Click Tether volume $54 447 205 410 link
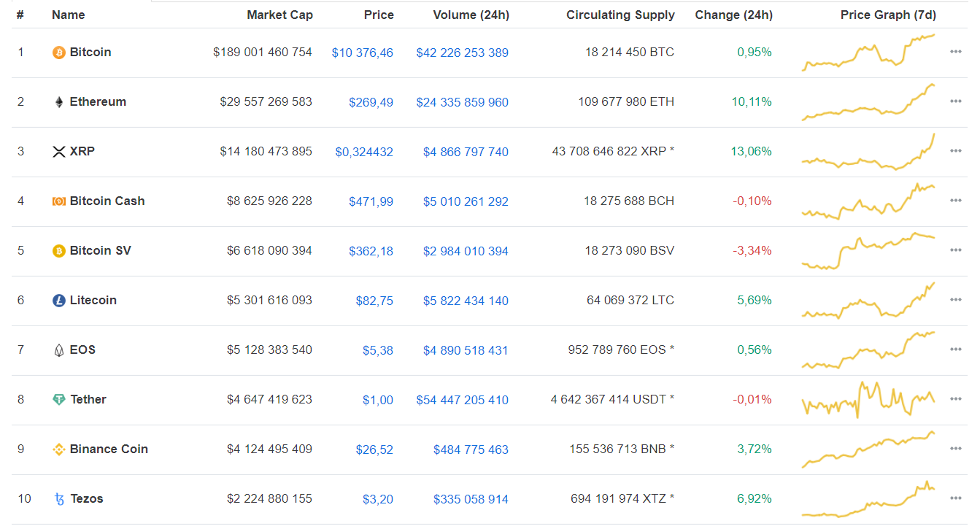 [x=463, y=400]
